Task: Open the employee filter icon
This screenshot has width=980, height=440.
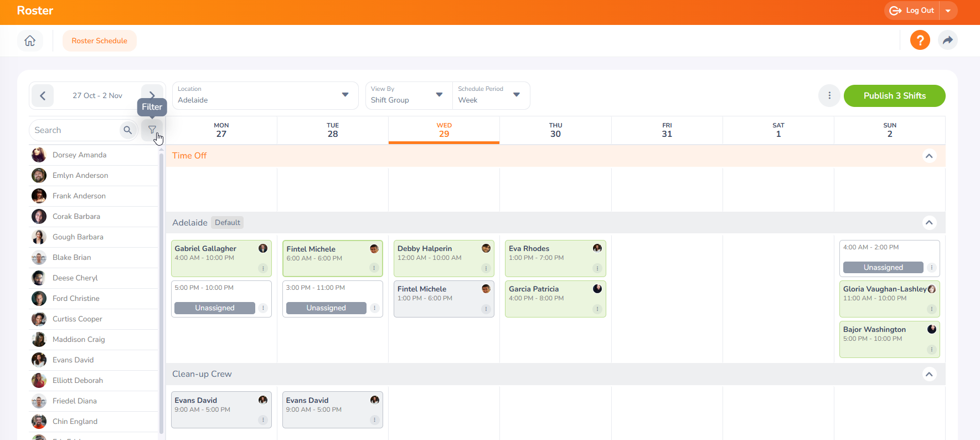Action: tap(152, 130)
